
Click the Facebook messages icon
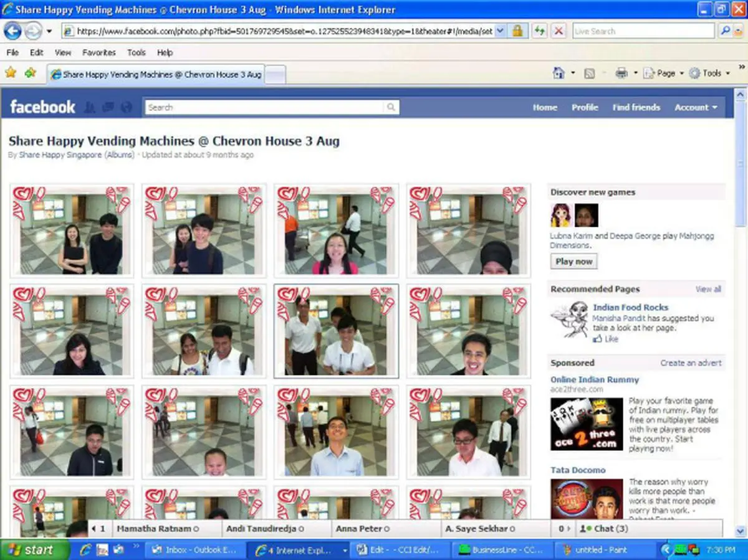tap(108, 108)
